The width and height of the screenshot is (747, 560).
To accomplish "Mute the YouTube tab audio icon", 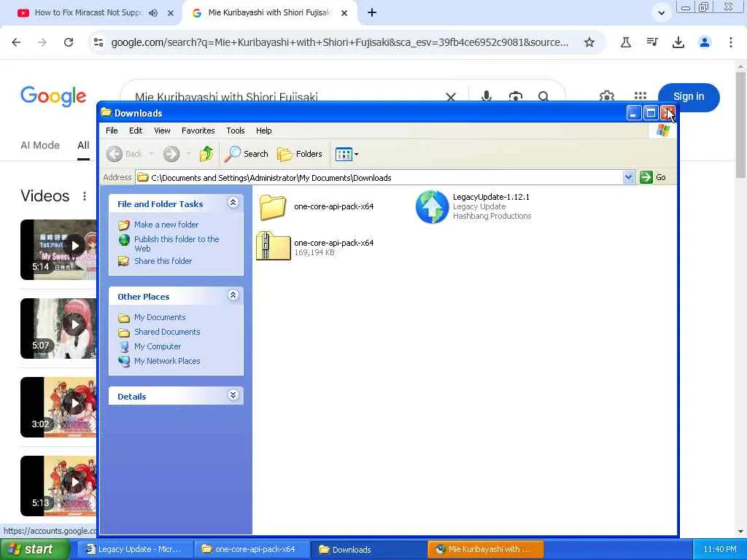I will (153, 13).
